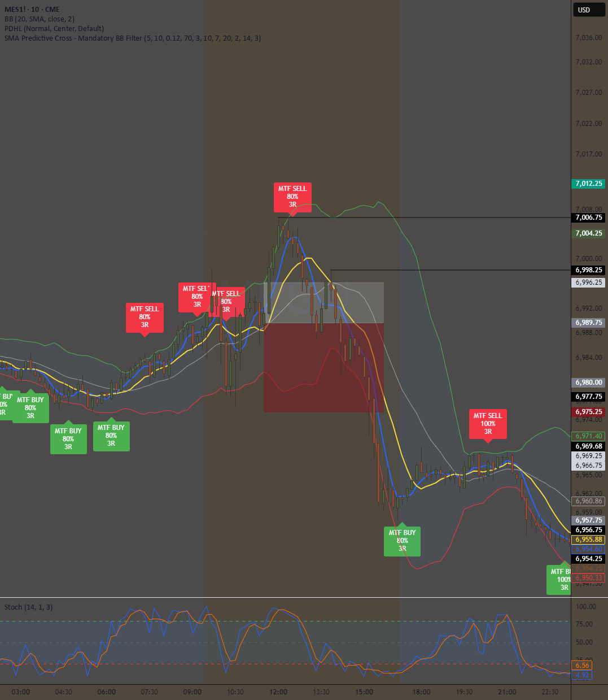
Task: Click the MTF BUY 80% label above 04:30
Action: (x=68, y=439)
